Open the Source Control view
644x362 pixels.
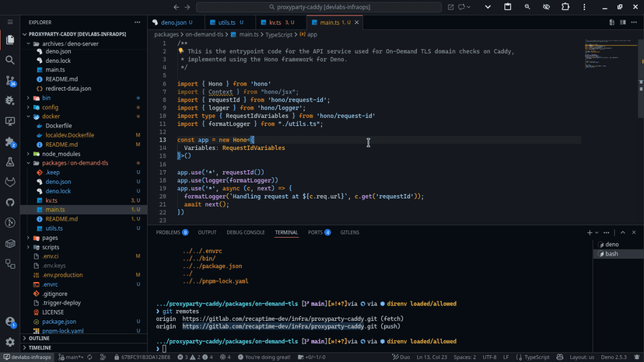[10, 80]
